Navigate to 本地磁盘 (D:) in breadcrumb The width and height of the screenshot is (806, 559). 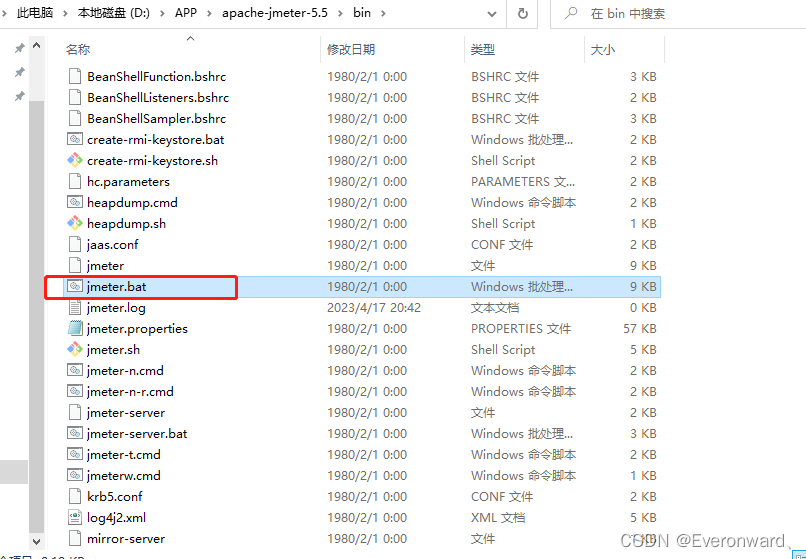click(114, 13)
